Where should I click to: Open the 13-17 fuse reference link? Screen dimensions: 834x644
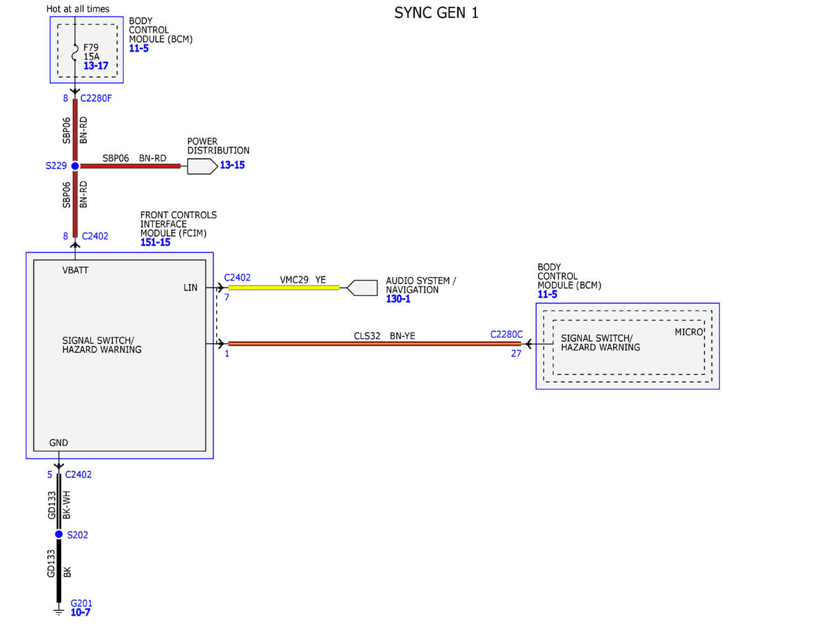[x=96, y=66]
